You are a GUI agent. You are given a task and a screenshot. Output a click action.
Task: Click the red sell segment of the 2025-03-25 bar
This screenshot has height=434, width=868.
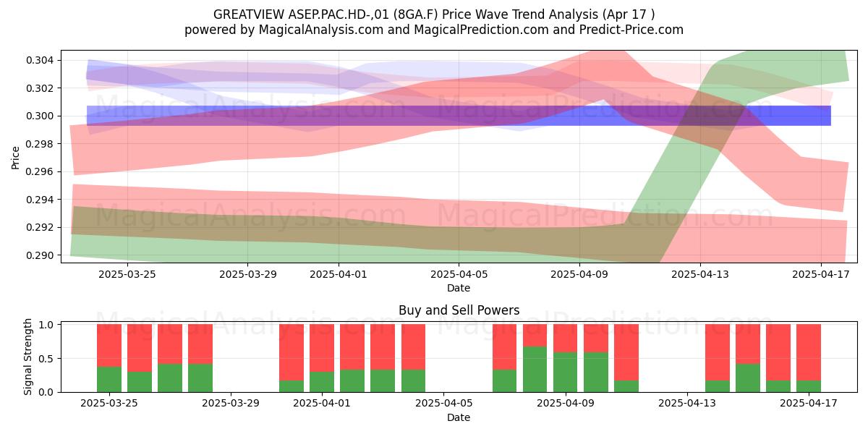pos(109,346)
